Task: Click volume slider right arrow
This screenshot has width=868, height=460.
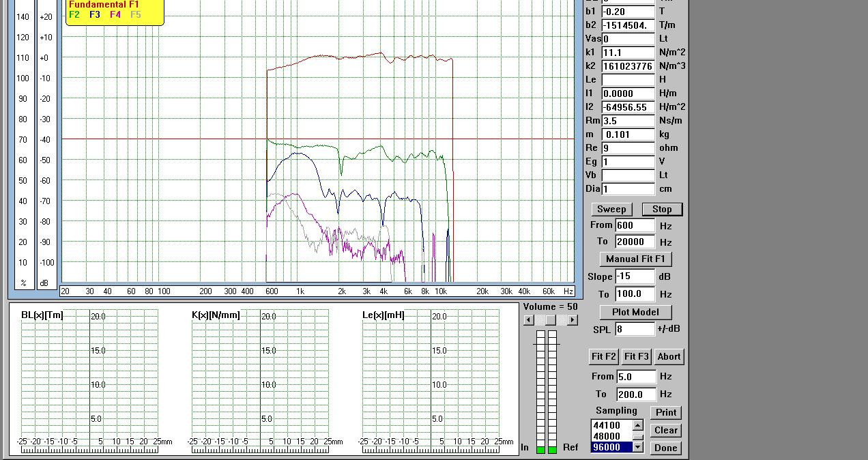Action: tap(573, 320)
